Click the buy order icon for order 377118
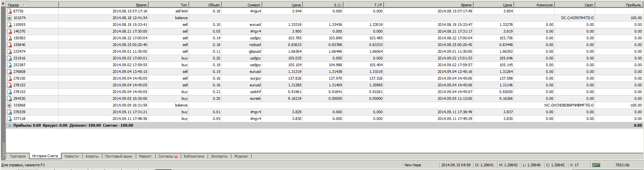The height and width of the screenshot is (170, 644). (9, 119)
